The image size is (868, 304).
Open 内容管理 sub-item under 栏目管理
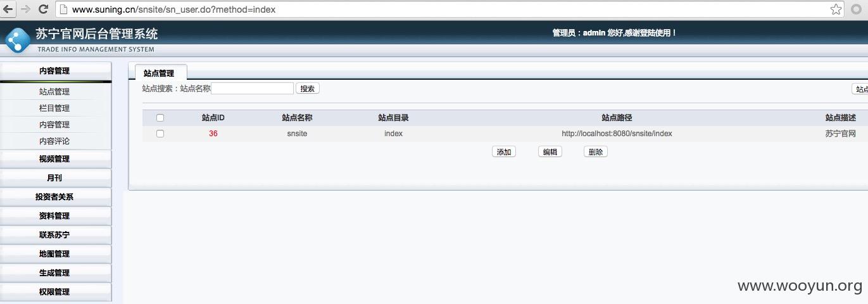(54, 125)
